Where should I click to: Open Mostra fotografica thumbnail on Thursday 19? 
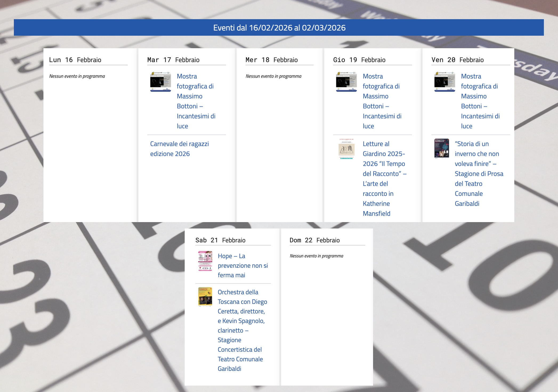[x=346, y=81]
